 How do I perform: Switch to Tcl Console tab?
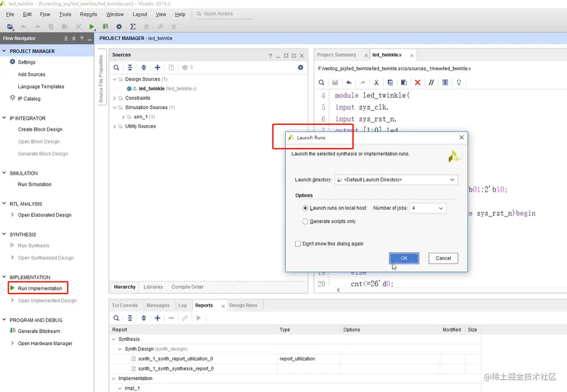[x=125, y=306]
